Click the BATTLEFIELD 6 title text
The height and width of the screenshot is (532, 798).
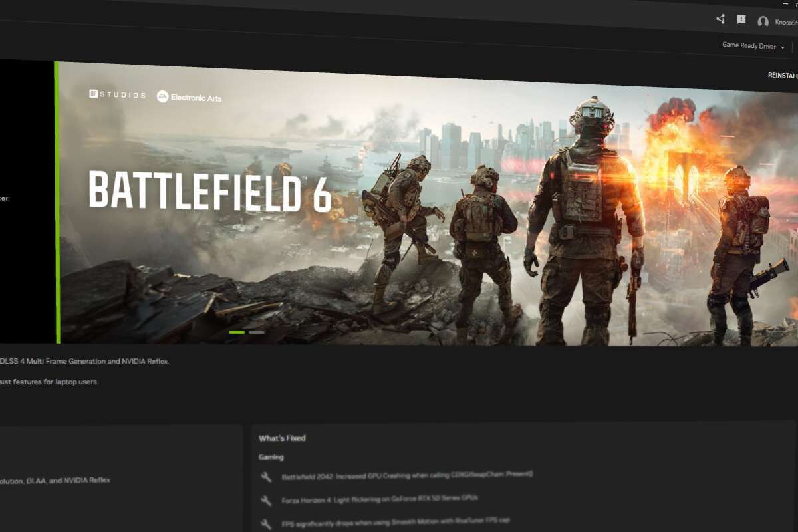click(209, 191)
